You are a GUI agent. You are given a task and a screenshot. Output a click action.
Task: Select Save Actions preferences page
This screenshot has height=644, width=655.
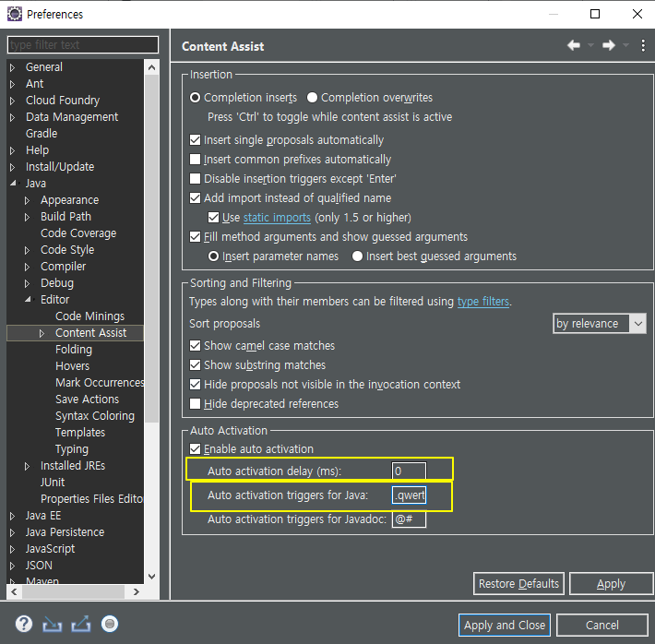(x=87, y=400)
